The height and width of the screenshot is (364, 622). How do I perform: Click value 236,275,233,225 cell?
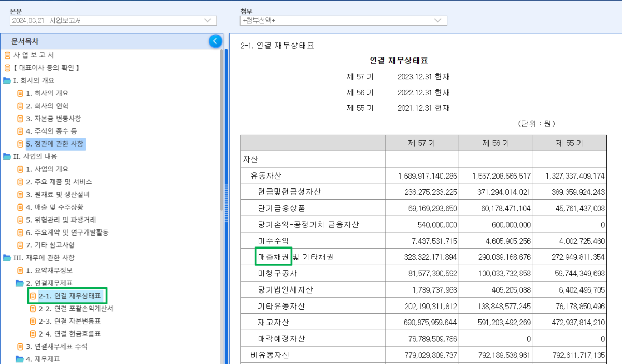pos(431,192)
